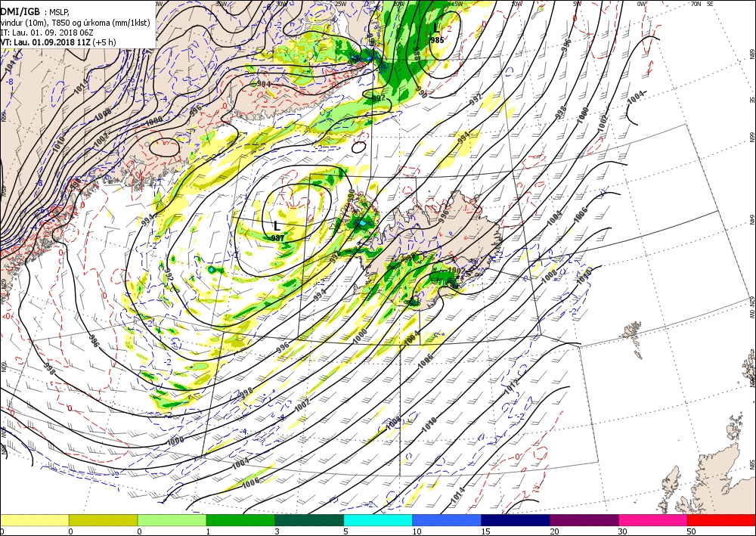
Task: Click the olive-yellow legend swatch
Action: coord(103,520)
